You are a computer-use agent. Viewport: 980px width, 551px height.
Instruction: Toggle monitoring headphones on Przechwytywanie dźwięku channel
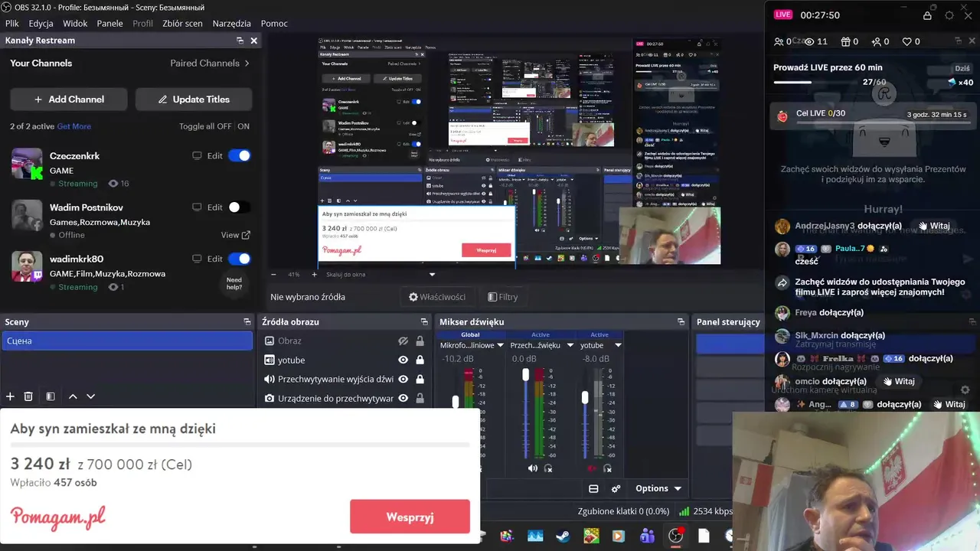click(x=548, y=468)
